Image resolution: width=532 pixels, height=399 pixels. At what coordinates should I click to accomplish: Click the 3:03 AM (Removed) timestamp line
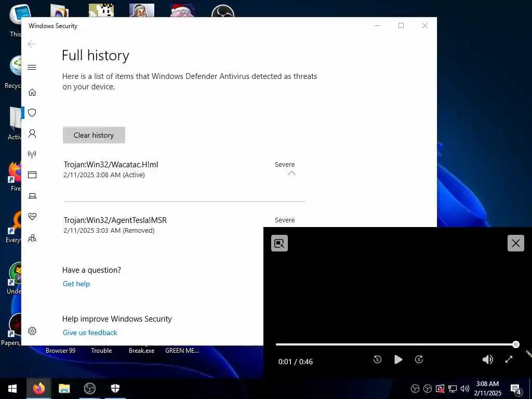point(109,230)
